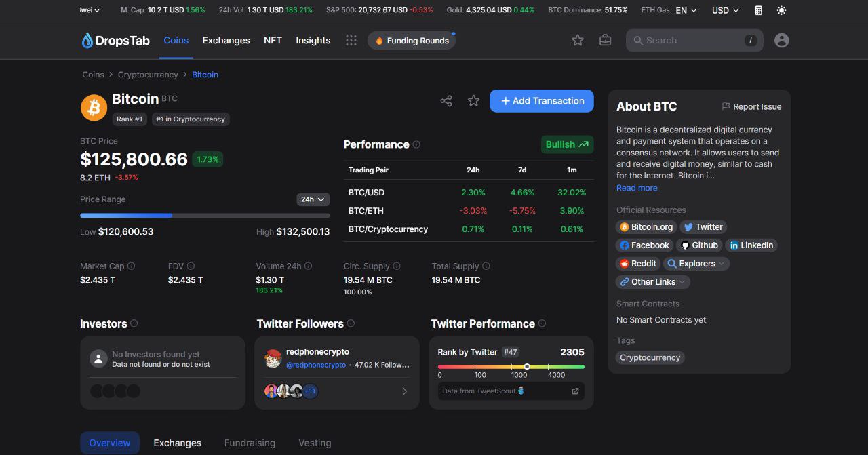This screenshot has height=455, width=868.
Task: Open the Reddit resource link
Action: 637,264
